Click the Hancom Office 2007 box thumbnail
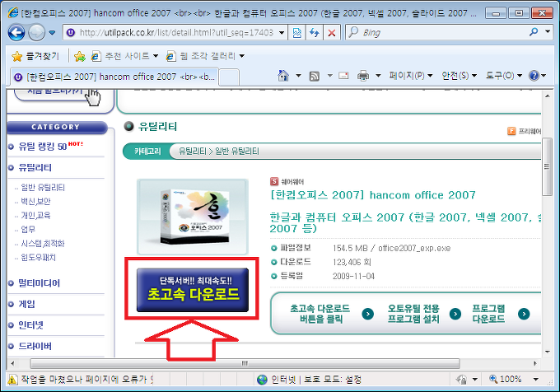Screen dimensions: 560x392 tap(193, 217)
